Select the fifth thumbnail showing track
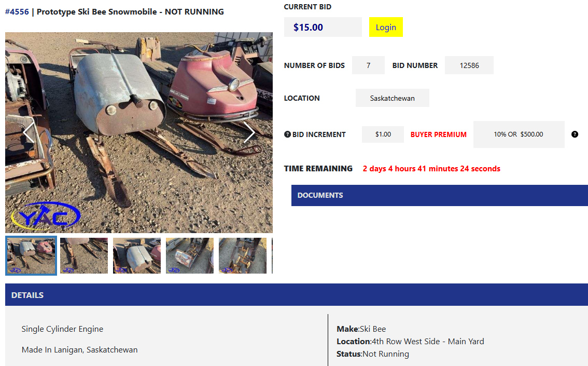 coord(243,255)
